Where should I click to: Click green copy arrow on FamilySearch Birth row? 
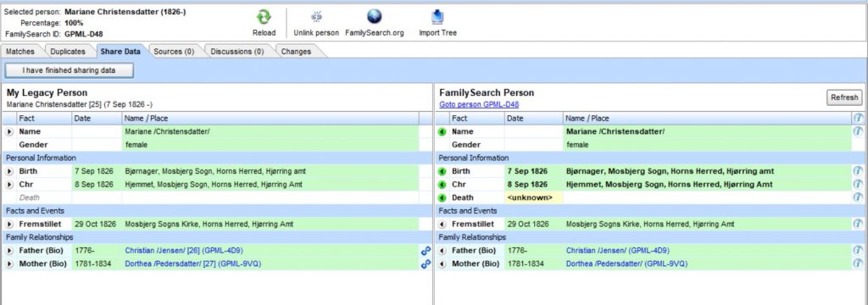click(x=442, y=172)
